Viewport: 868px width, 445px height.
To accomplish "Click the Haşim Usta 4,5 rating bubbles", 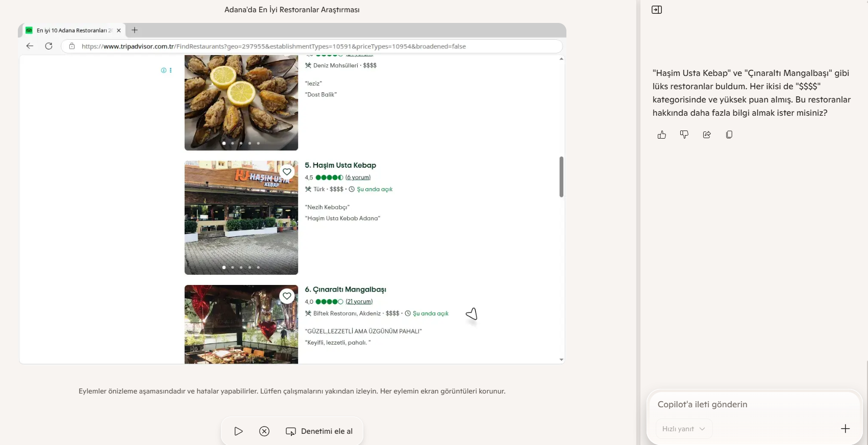I will tap(329, 177).
